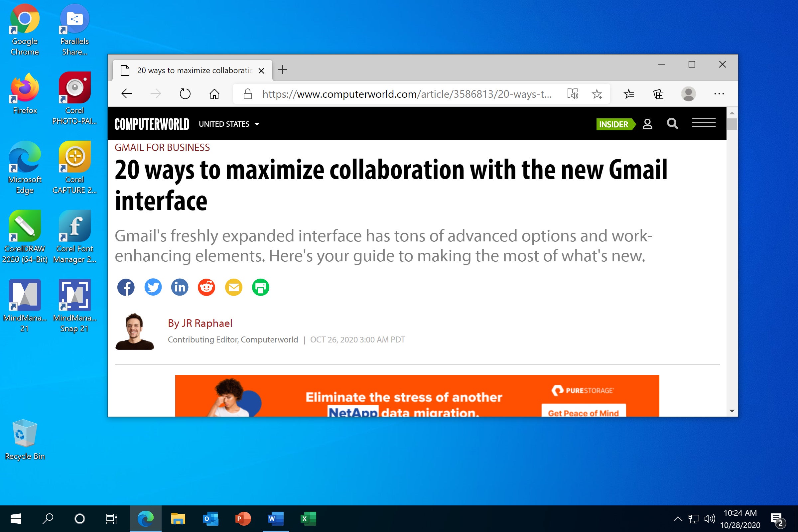
Task: Launch Excel from the taskbar
Action: [x=308, y=518]
